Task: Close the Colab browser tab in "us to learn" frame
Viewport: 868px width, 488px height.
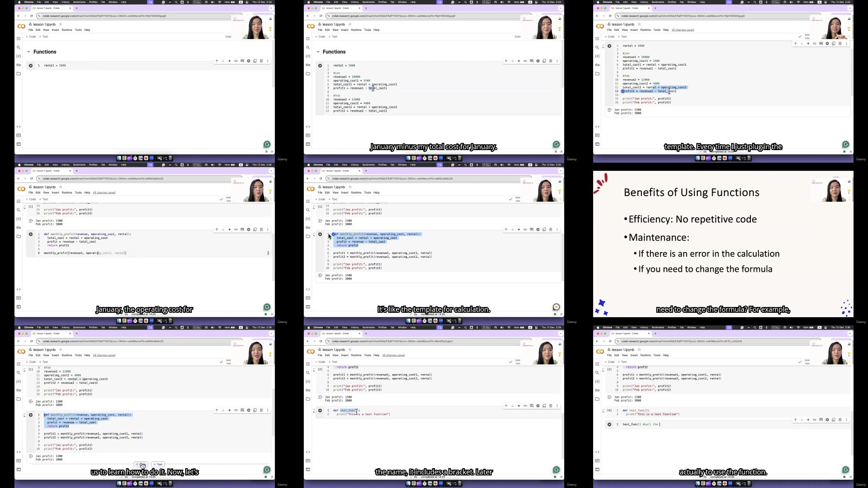Action: [x=71, y=334]
